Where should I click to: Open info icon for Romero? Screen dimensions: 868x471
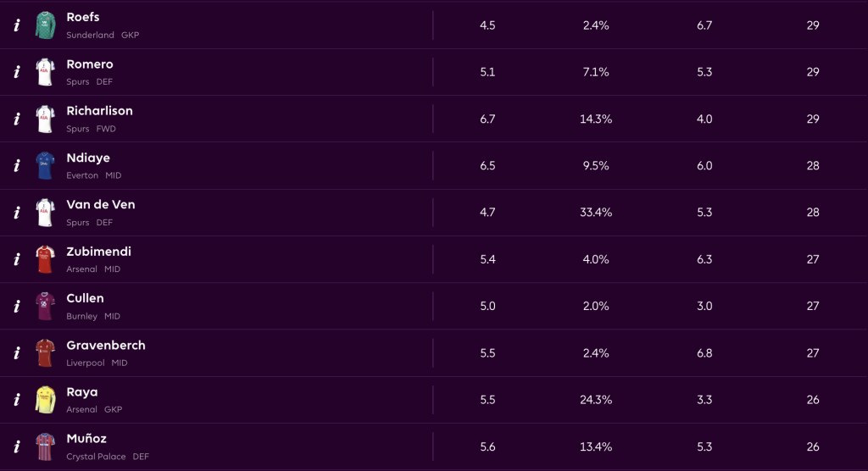click(x=17, y=72)
